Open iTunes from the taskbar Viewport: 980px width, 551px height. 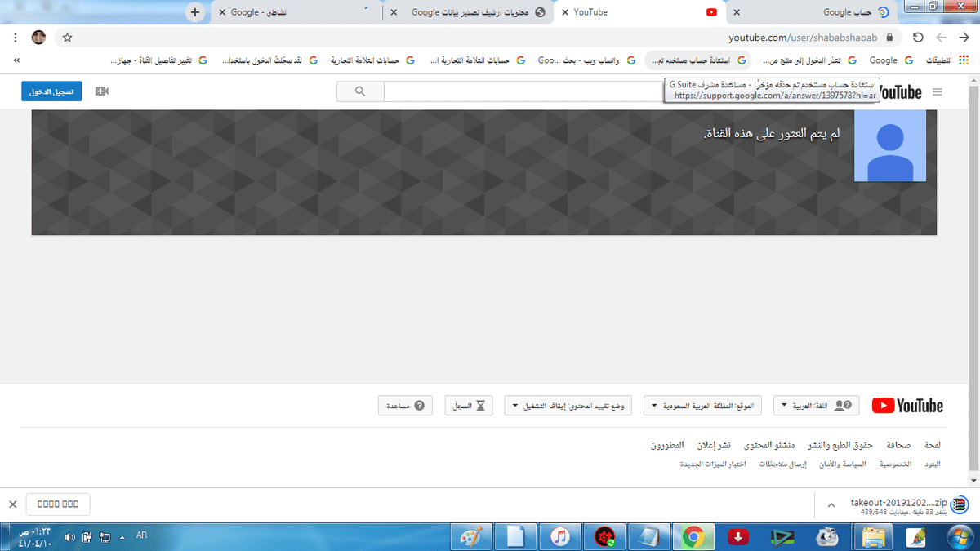point(559,537)
